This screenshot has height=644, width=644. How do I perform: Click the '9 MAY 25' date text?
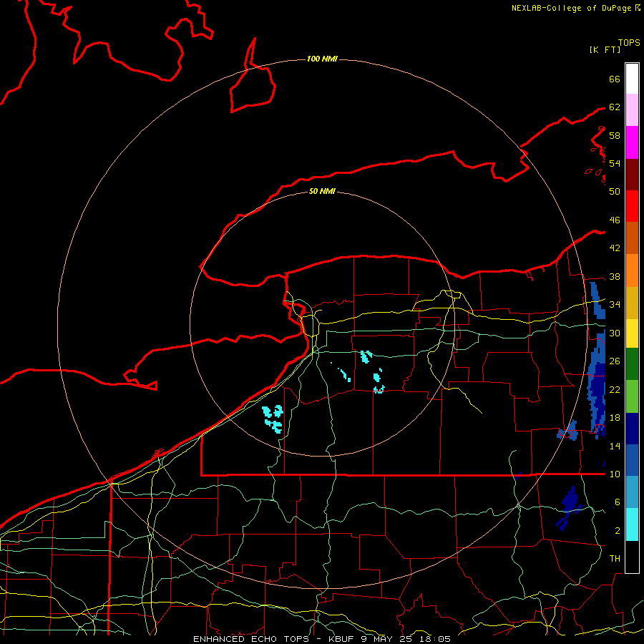(x=386, y=639)
